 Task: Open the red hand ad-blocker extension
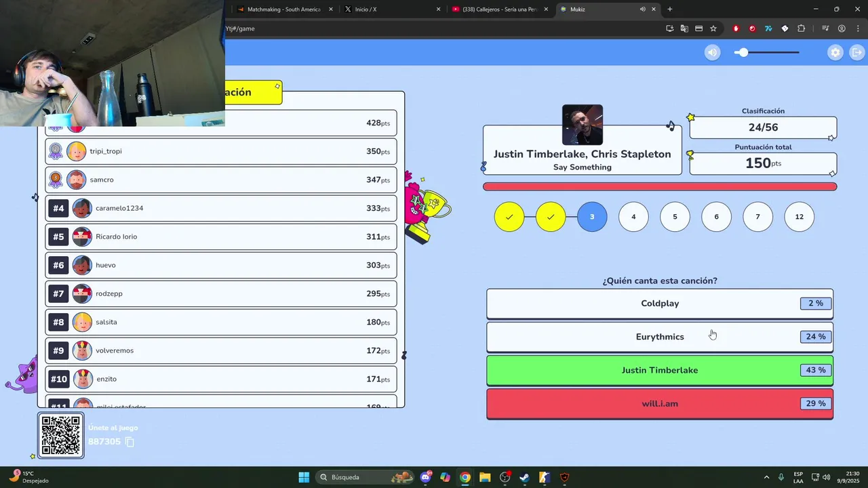(x=736, y=28)
